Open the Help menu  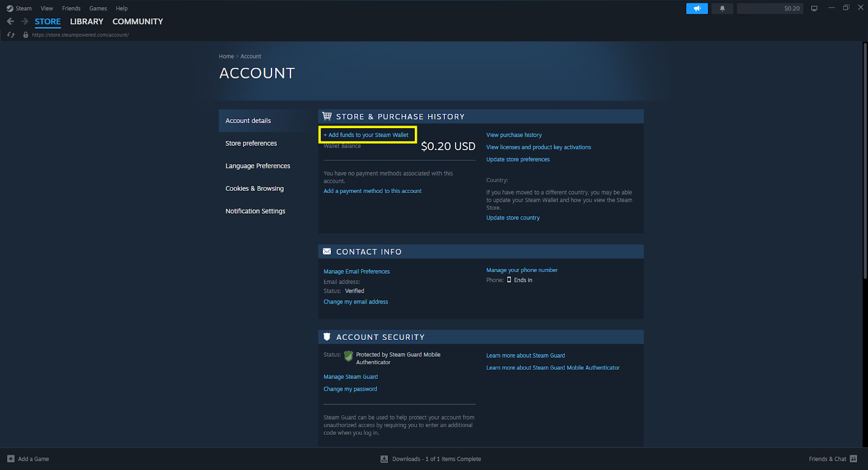click(122, 9)
